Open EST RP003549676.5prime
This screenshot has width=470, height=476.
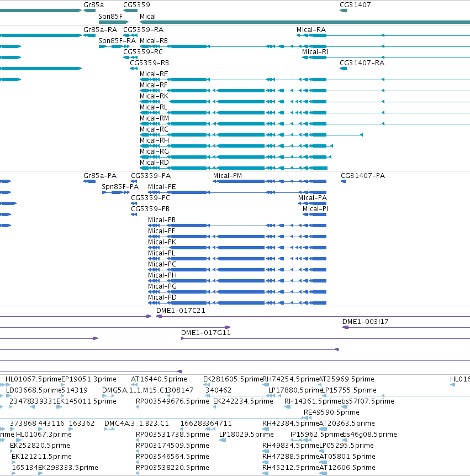pos(172,401)
